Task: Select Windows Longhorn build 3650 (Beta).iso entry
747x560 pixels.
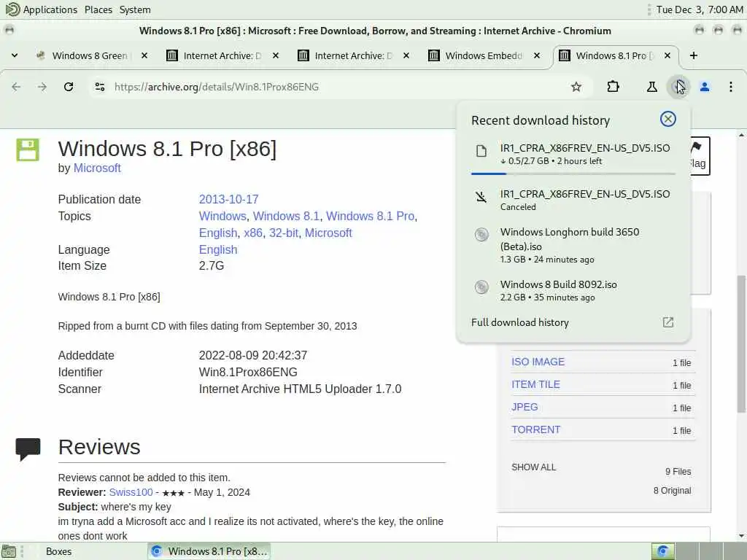Action: (573, 245)
